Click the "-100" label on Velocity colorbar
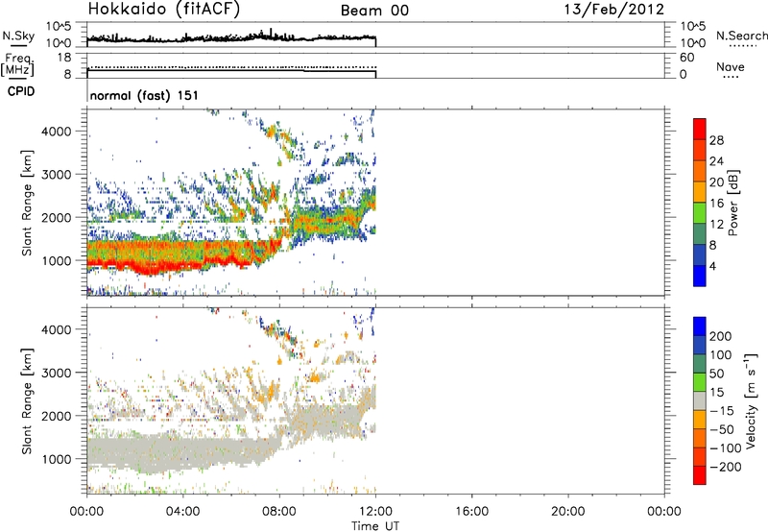 [726, 448]
